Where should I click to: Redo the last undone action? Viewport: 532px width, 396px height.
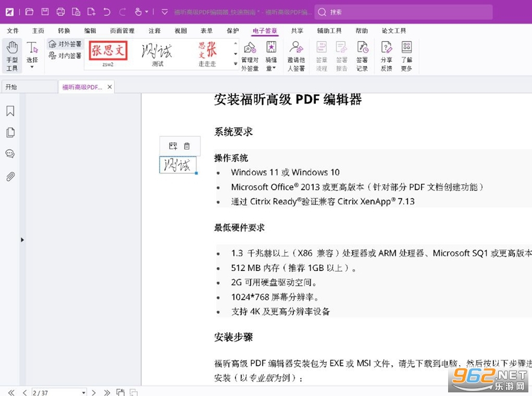click(122, 12)
